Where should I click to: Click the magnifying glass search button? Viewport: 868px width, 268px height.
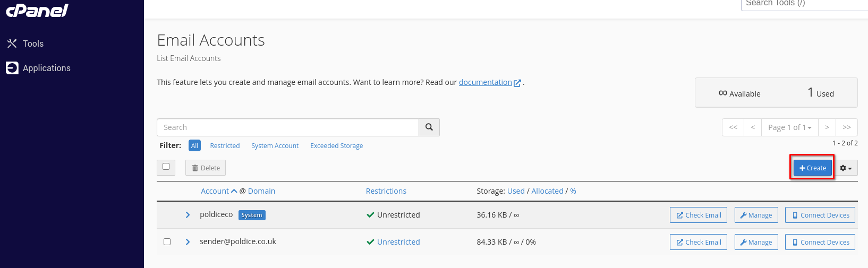point(429,127)
